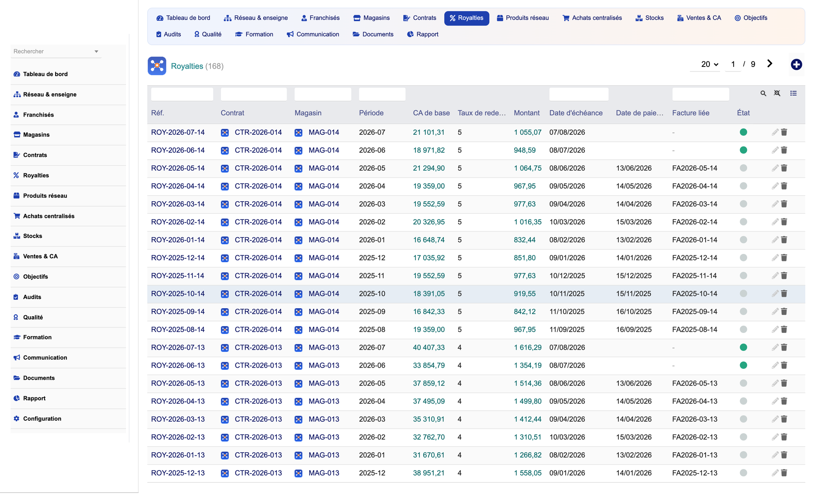Delete row ROY-2026-02-13 with trash icon

pyautogui.click(x=784, y=437)
